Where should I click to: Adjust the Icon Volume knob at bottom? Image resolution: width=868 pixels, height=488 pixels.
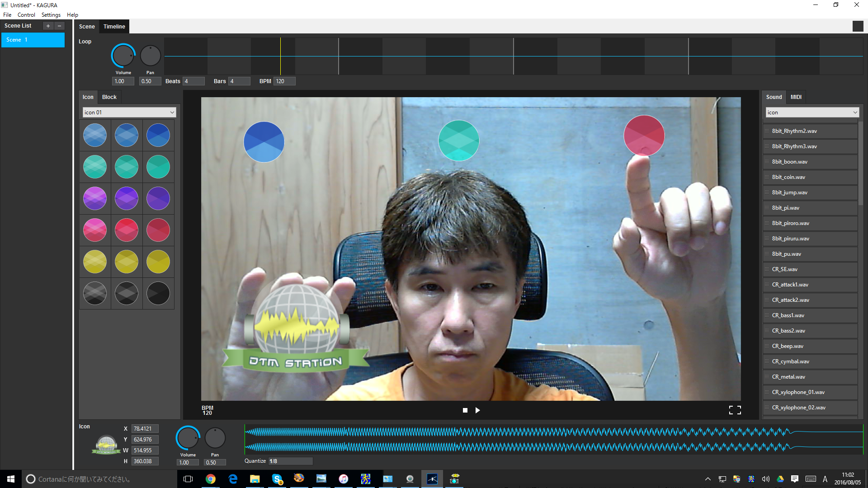188,438
